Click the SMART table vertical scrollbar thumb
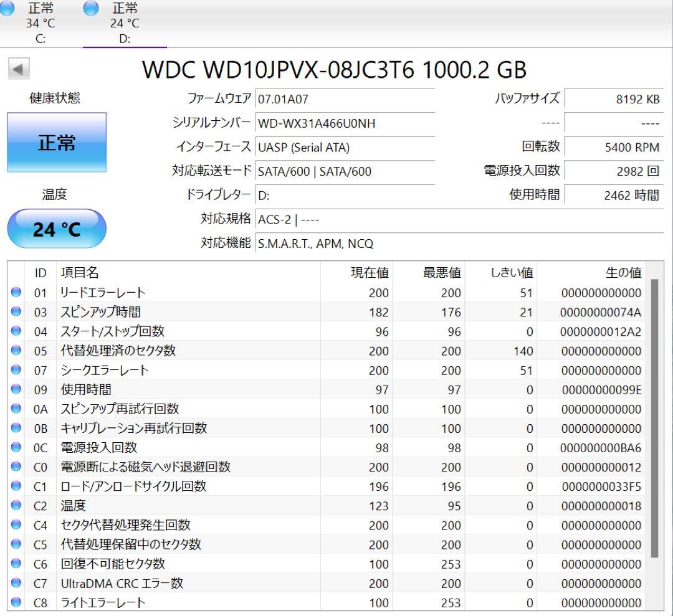Image resolution: width=673 pixels, height=616 pixels. tap(654, 419)
